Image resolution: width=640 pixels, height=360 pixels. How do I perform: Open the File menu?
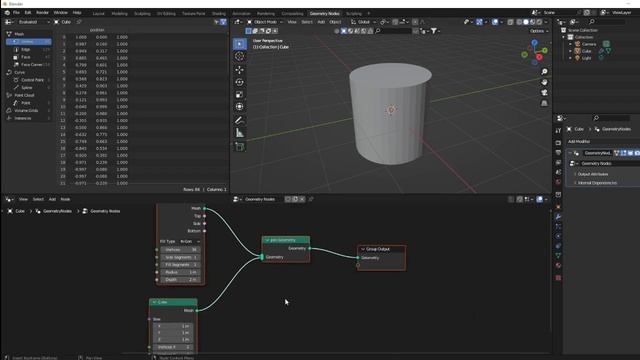16,13
